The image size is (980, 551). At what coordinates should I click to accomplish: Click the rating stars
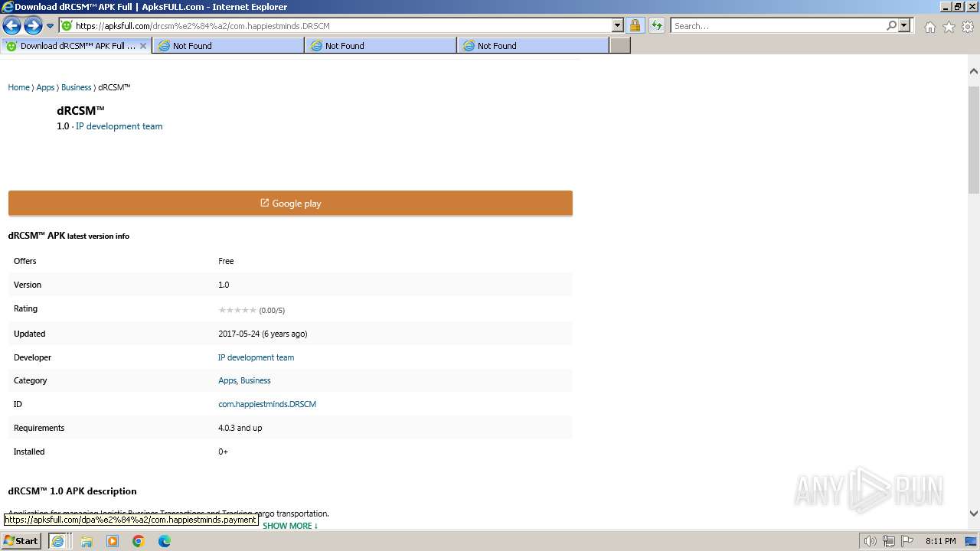pos(237,310)
